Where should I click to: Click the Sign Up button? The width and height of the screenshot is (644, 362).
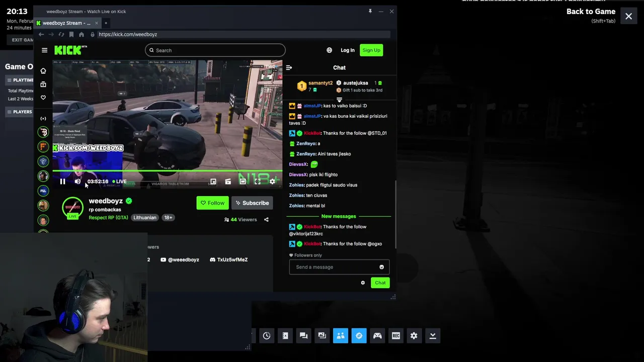click(x=371, y=50)
